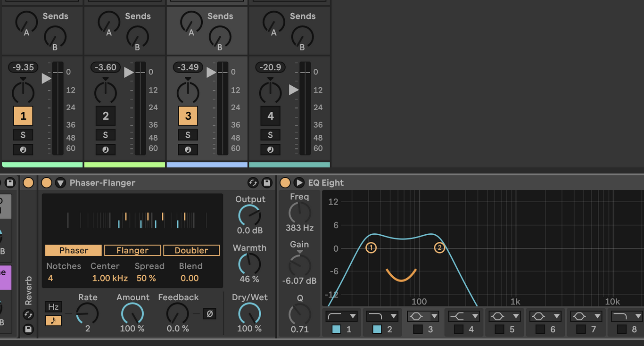Solo track 3
The height and width of the screenshot is (346, 644).
[x=188, y=135]
